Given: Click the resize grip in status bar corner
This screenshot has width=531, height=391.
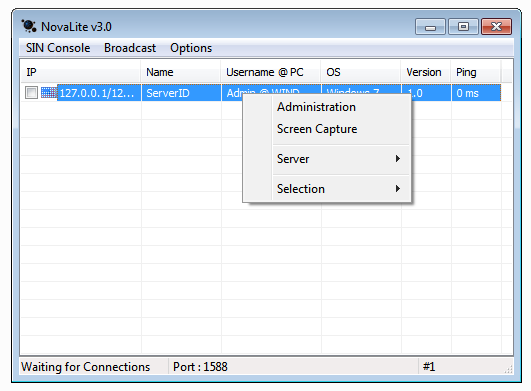Looking at the screenshot, I should point(508,369).
